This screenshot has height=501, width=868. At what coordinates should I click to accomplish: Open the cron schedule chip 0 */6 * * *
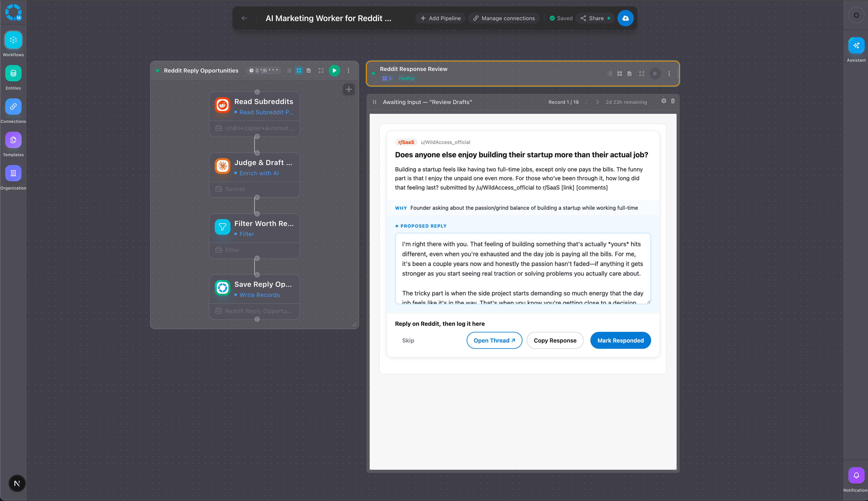[263, 71]
